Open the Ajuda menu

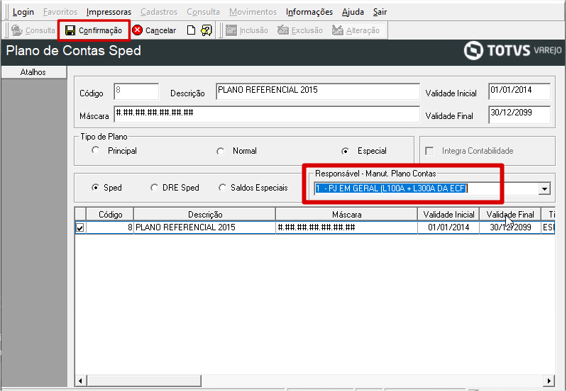[353, 12]
